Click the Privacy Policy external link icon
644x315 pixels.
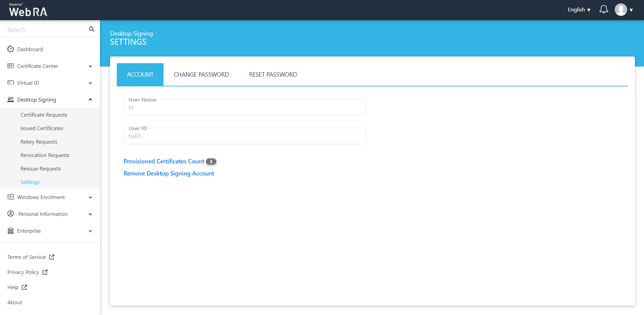pyautogui.click(x=45, y=272)
